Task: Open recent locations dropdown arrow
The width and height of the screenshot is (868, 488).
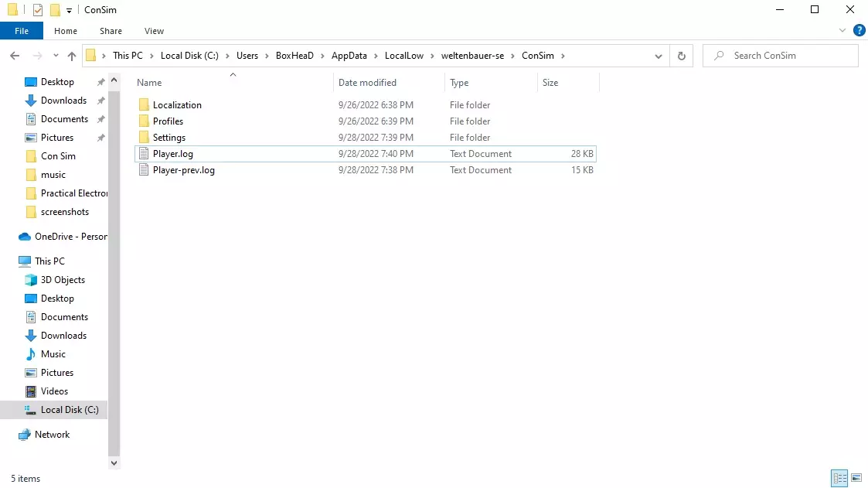Action: tap(56, 56)
